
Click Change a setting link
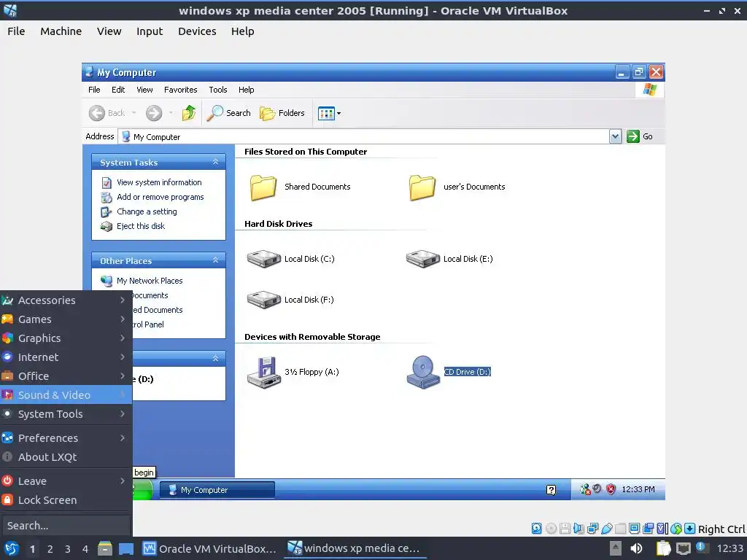(x=147, y=212)
